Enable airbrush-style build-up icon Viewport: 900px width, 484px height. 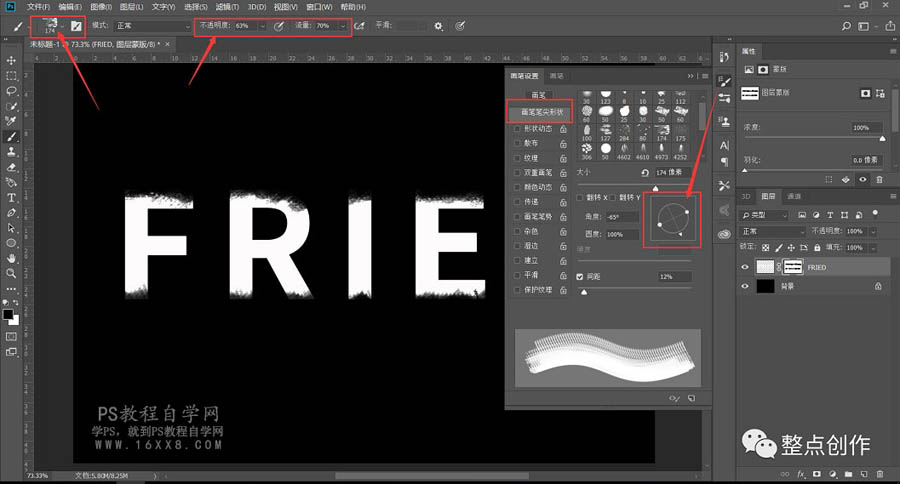(x=359, y=26)
